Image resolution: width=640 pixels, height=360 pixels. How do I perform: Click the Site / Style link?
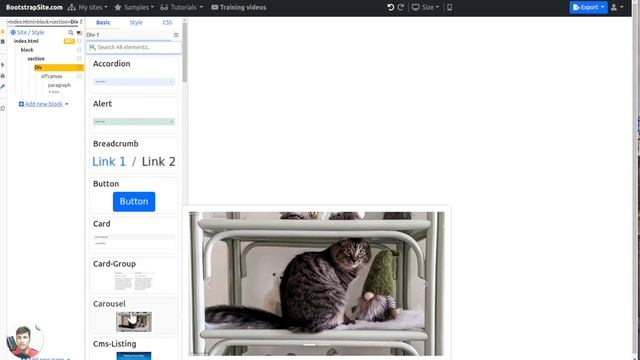click(30, 32)
